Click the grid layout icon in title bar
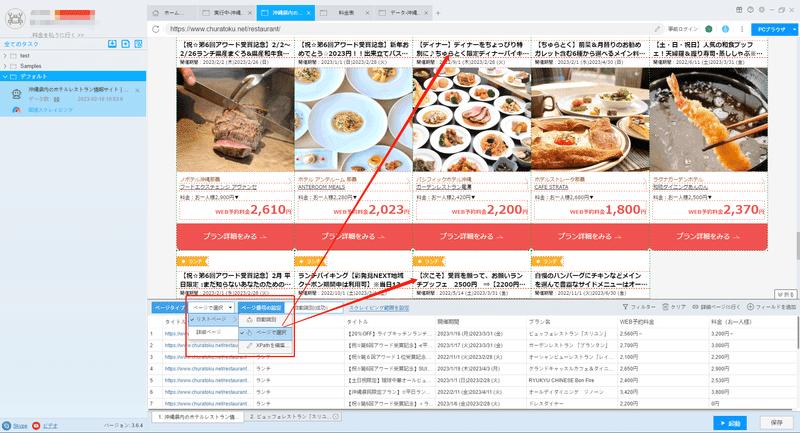The width and height of the screenshot is (800, 433). pos(739,10)
